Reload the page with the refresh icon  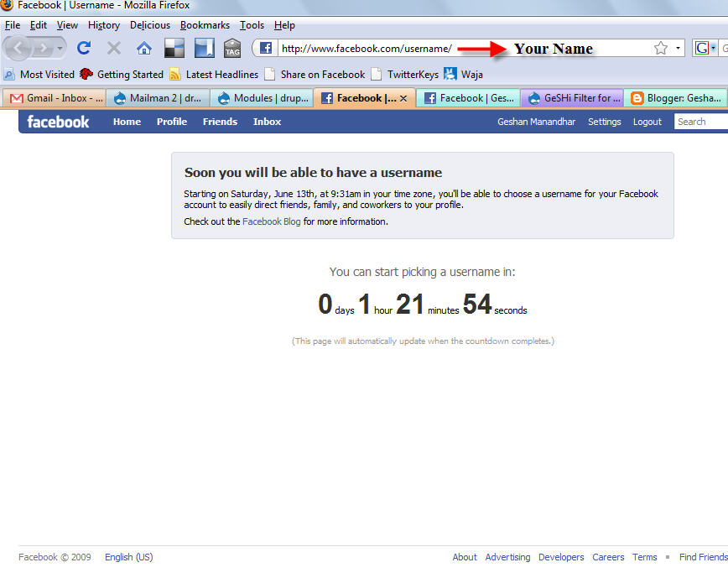click(84, 48)
